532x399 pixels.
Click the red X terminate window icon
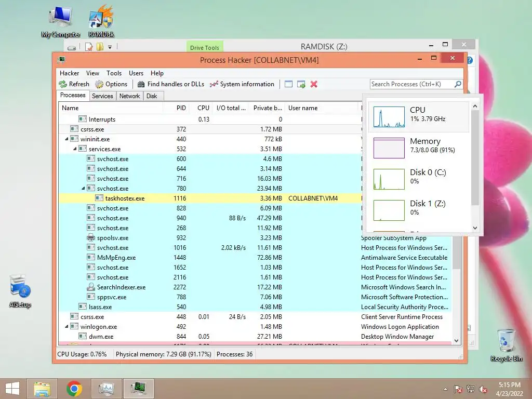314,84
